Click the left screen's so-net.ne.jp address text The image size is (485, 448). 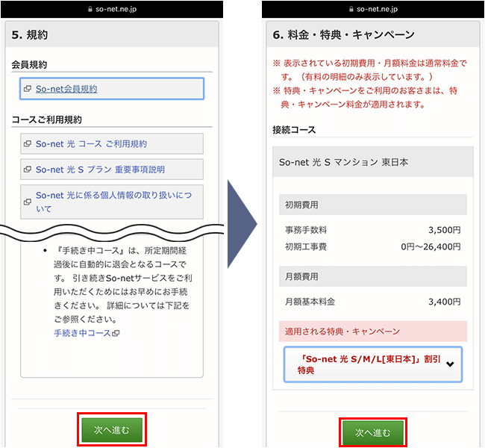pos(116,9)
